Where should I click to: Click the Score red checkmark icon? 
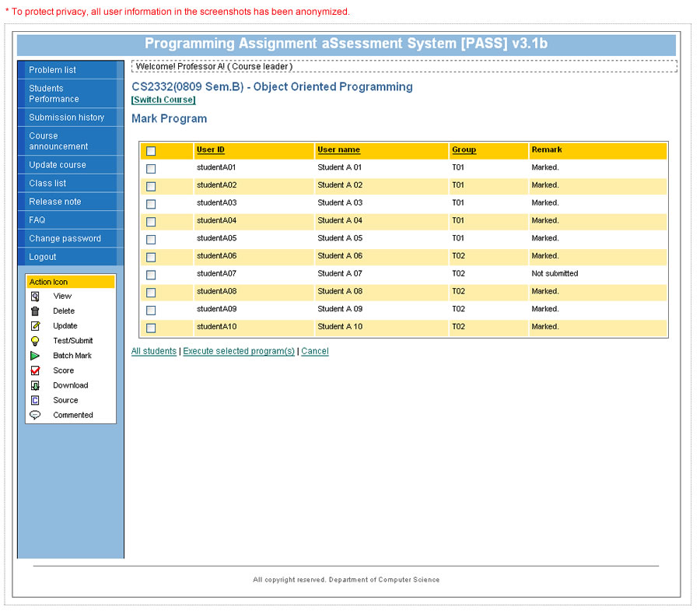pyautogui.click(x=35, y=370)
